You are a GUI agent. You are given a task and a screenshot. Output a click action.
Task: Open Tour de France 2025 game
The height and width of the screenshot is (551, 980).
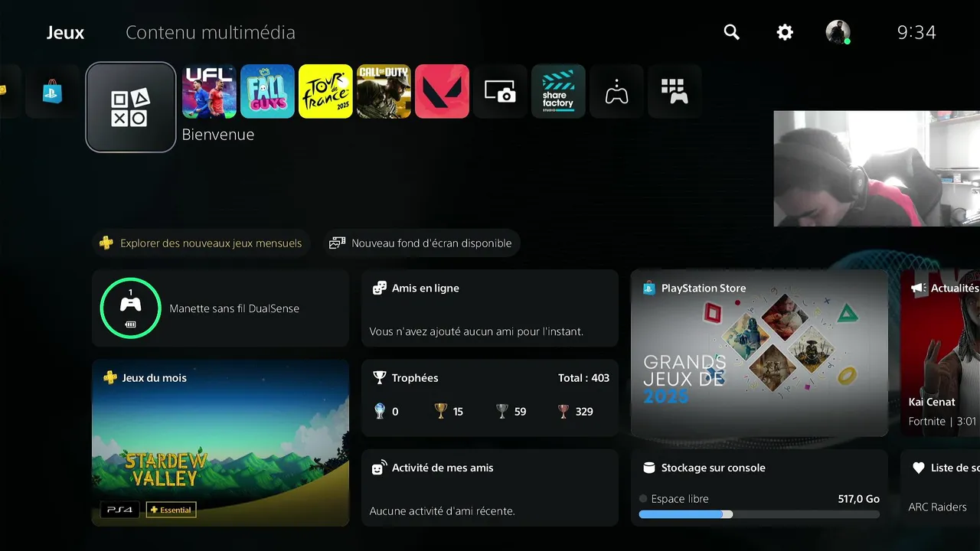pyautogui.click(x=325, y=91)
